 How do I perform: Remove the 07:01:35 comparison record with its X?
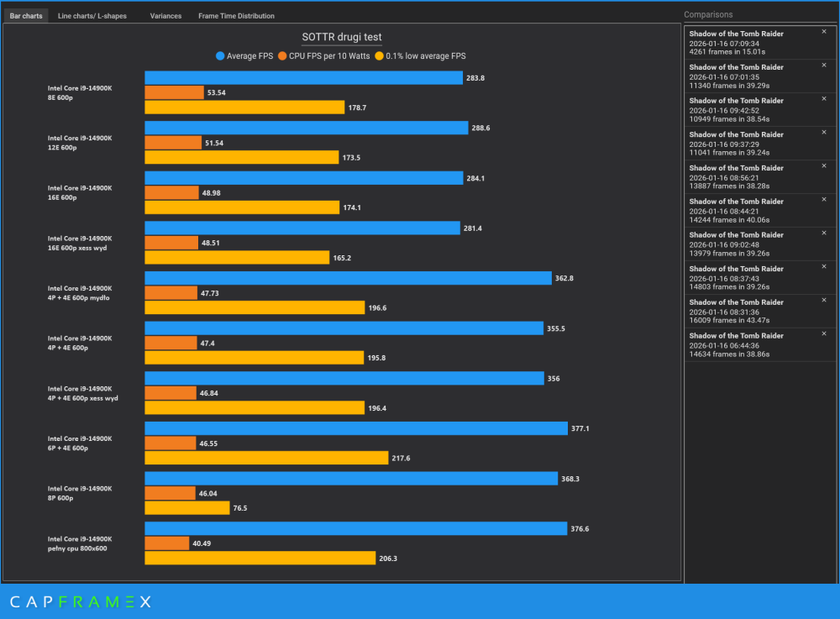824,66
